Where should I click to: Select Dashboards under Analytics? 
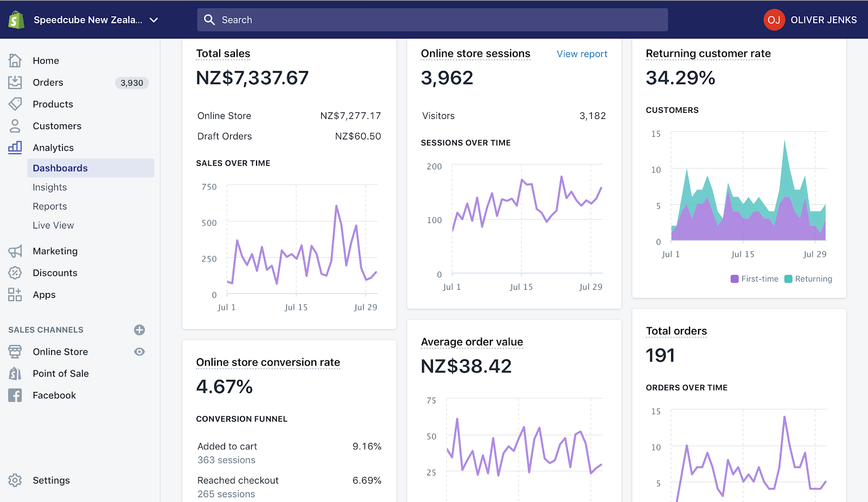pyautogui.click(x=91, y=168)
